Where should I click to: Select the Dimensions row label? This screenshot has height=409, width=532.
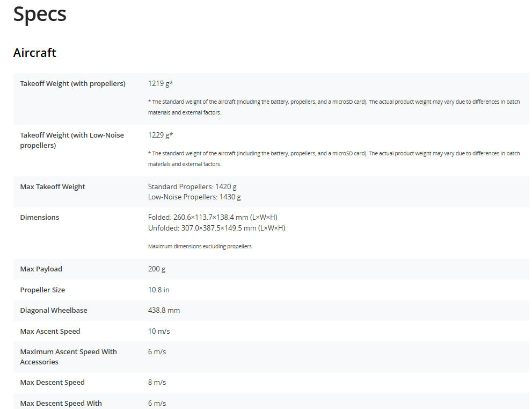click(x=39, y=218)
